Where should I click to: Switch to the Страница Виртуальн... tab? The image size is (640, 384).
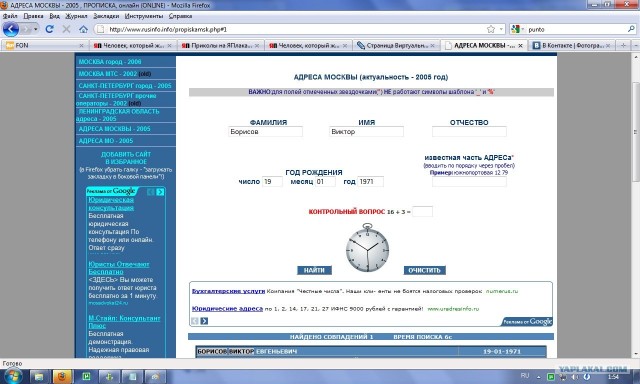click(396, 45)
